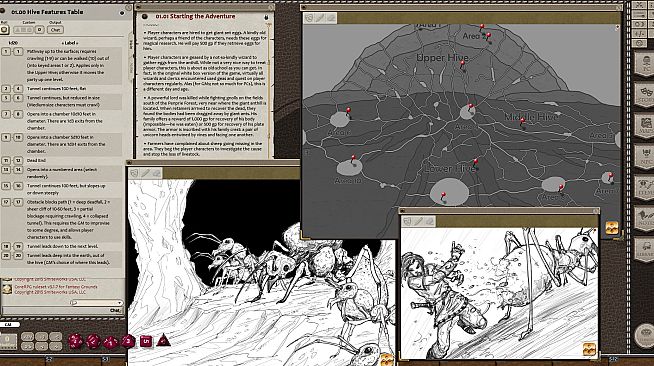Pick the d8 die
This screenshot has width=654, height=366.
[128, 341]
